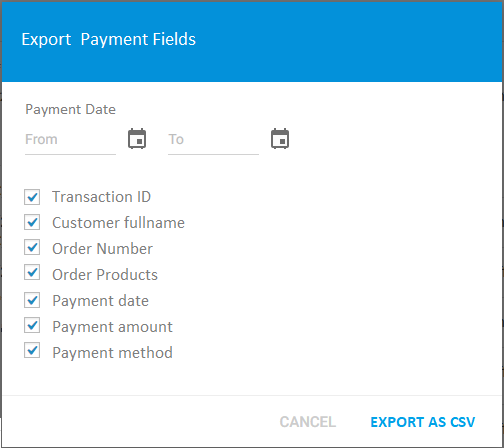This screenshot has height=448, width=504.
Task: Select the Order Products label
Action: [x=105, y=275]
